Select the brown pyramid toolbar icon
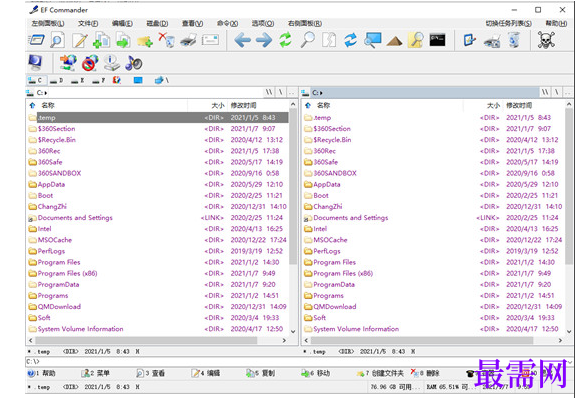This screenshot has height=405, width=586. [394, 41]
